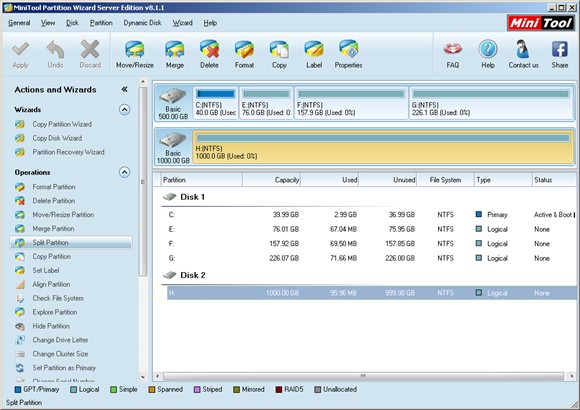Open the Disk menu
The image size is (580, 410).
tap(72, 23)
